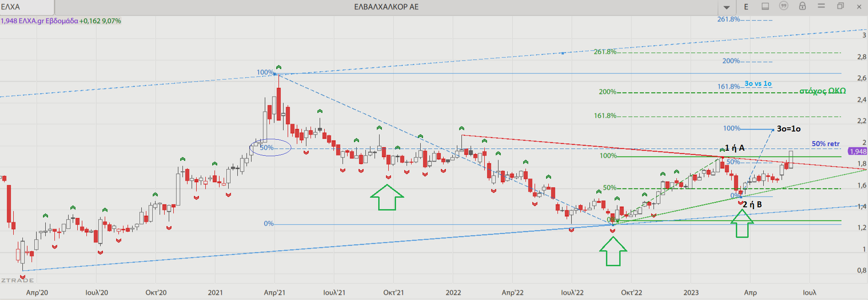Screen dimensions: 868x300
Task: Select the "3ο vs 1ο" annotation
Action: pos(758,84)
